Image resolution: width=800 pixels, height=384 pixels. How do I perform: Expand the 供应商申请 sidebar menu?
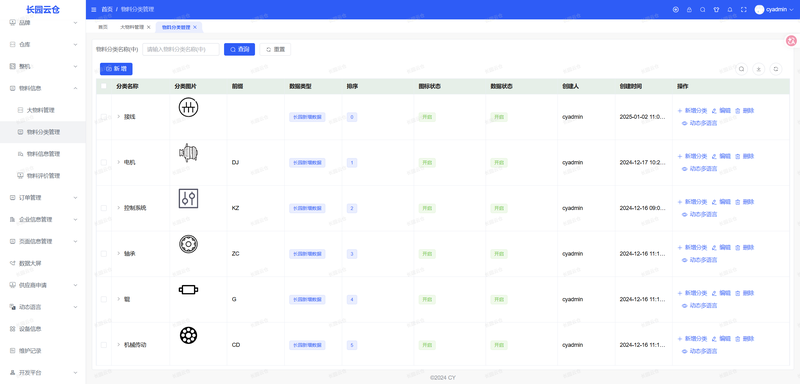click(x=43, y=285)
